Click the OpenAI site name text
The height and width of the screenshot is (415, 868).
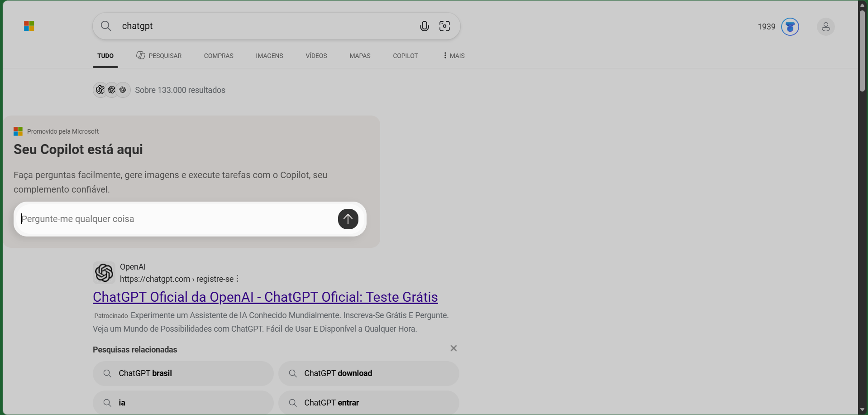tap(133, 267)
